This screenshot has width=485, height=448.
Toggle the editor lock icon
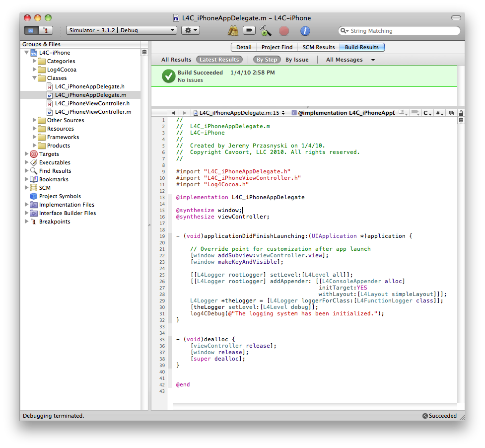click(x=461, y=113)
